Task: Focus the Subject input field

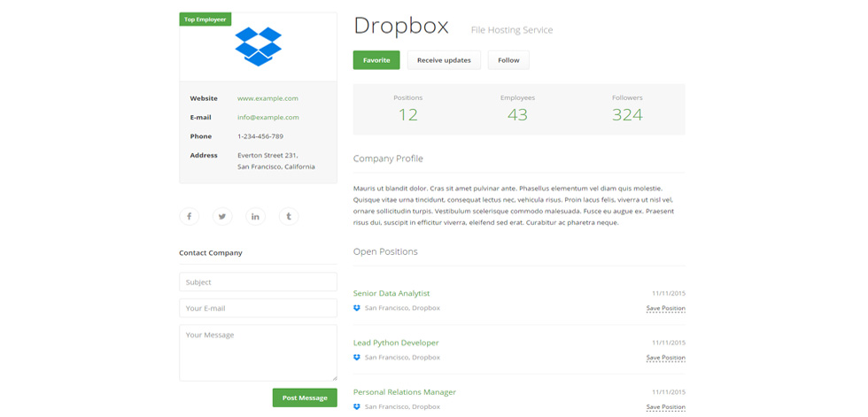Action: tap(258, 282)
